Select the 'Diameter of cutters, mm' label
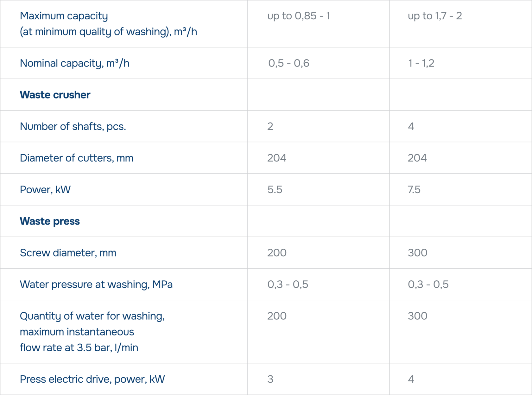532x395 pixels. point(77,158)
